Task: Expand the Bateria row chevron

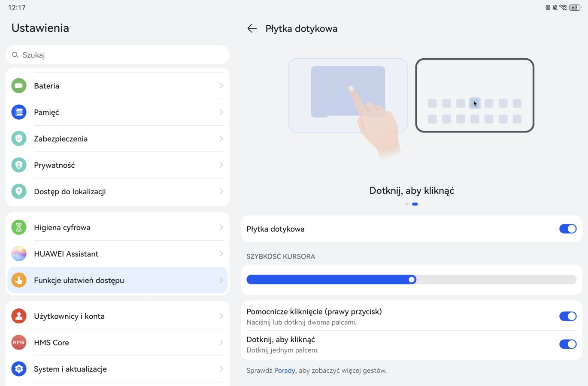Action: pyautogui.click(x=221, y=86)
